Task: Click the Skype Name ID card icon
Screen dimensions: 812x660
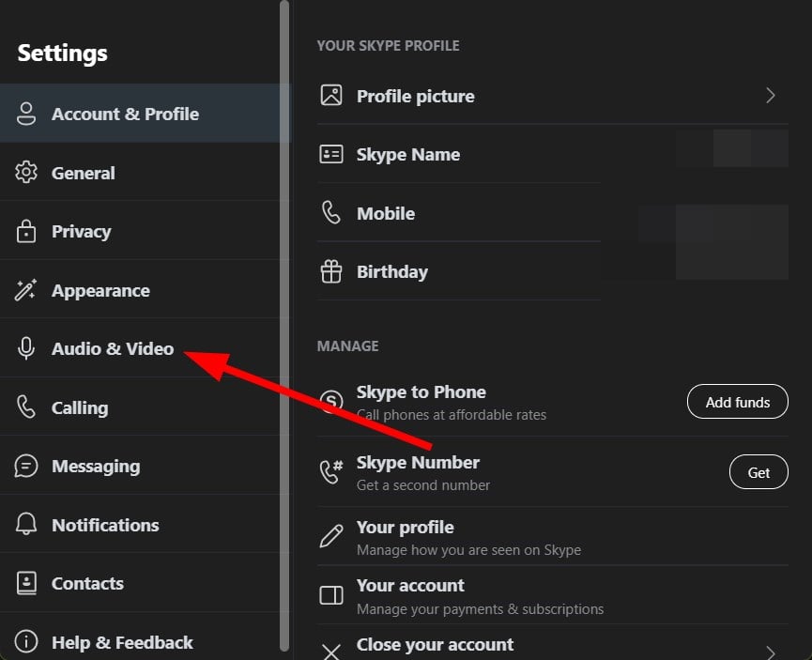Action: [x=331, y=154]
